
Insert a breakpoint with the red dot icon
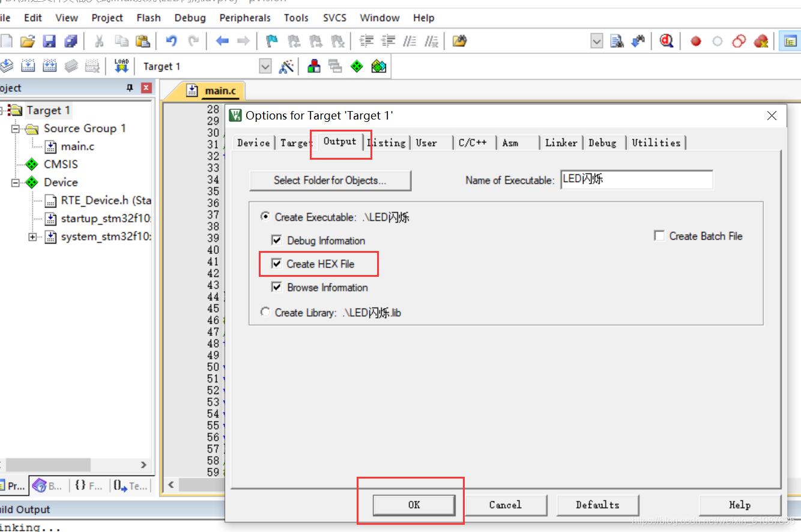[696, 41]
